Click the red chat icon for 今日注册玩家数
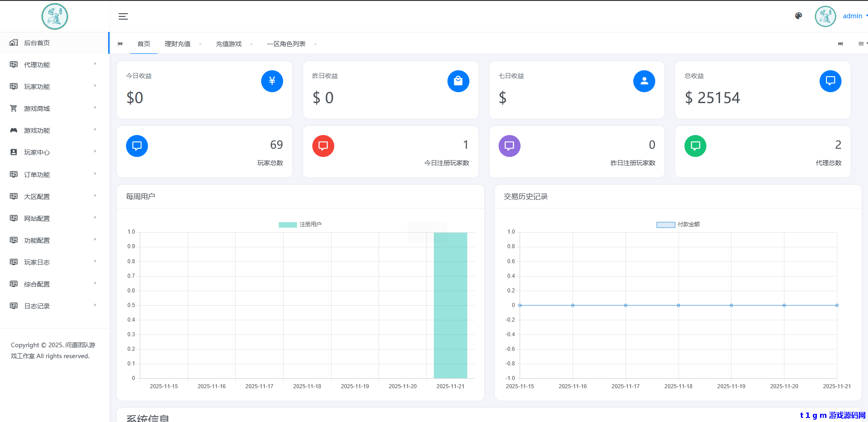 (x=323, y=146)
